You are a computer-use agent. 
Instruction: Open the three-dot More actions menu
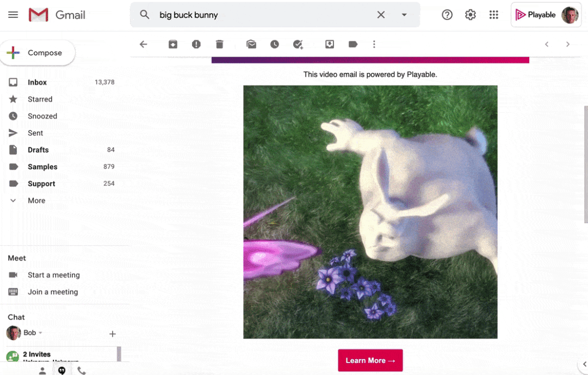pos(374,44)
